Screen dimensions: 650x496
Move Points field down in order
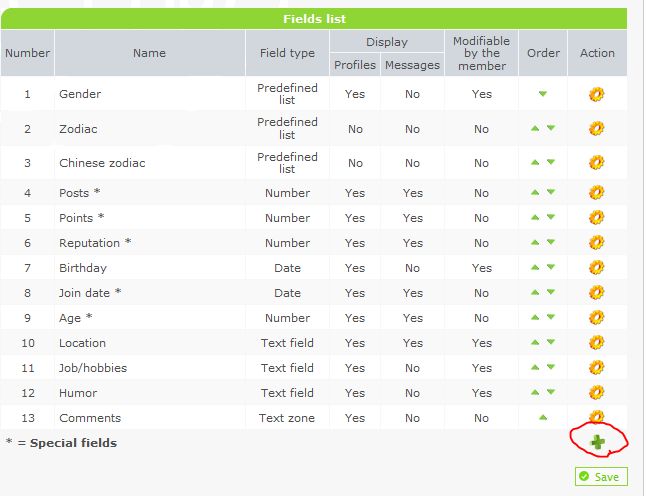pyautogui.click(x=551, y=217)
